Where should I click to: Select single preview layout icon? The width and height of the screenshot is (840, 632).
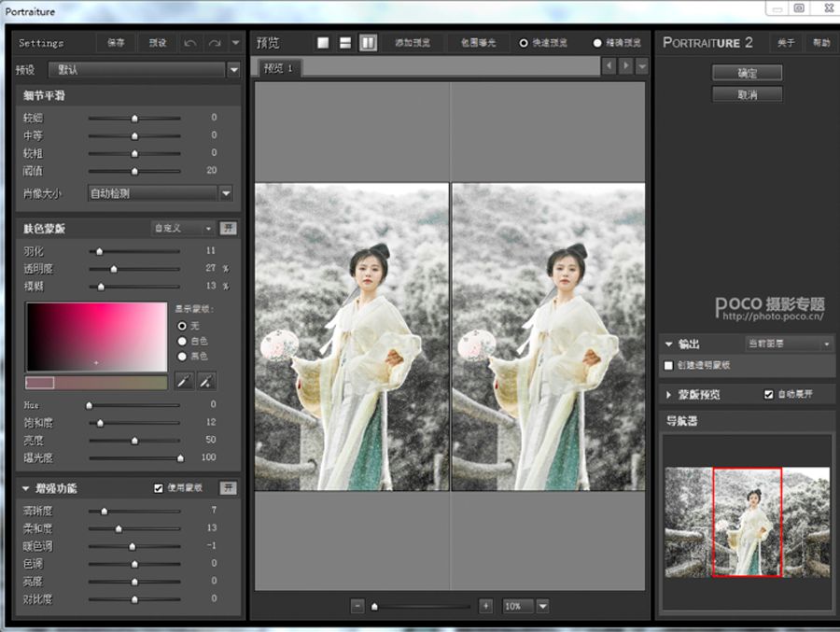tap(323, 43)
